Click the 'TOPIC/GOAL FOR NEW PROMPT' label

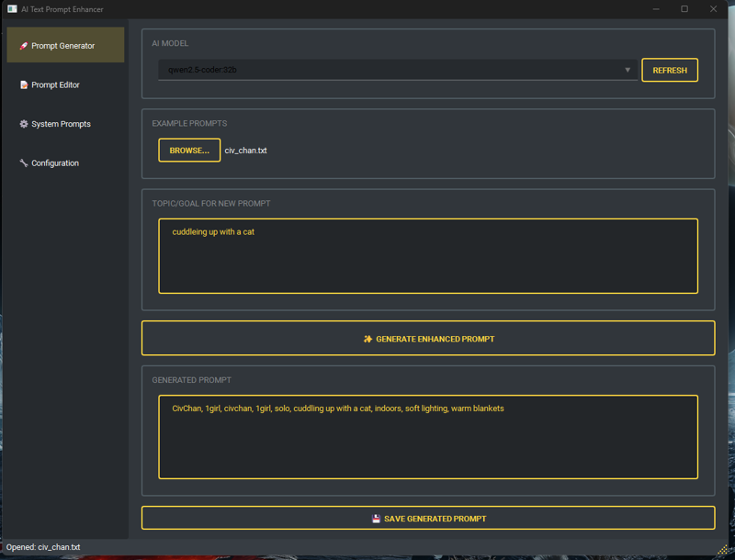tap(211, 203)
